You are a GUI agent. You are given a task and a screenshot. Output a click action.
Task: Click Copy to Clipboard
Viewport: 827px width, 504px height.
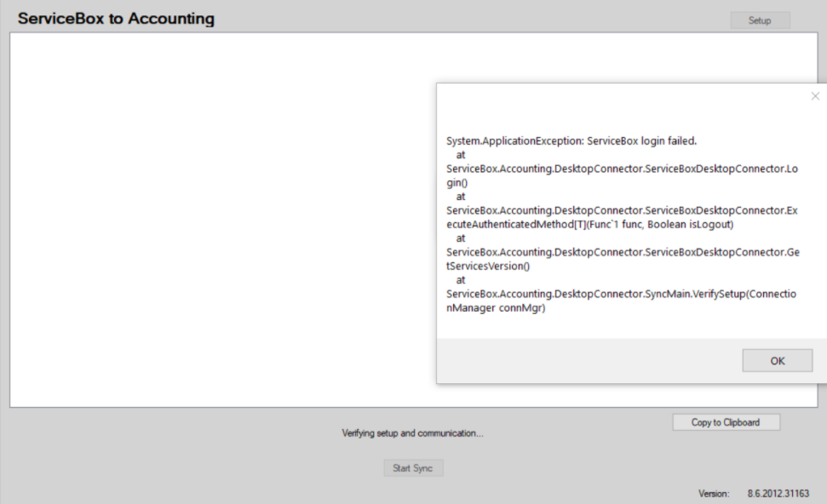tap(726, 422)
